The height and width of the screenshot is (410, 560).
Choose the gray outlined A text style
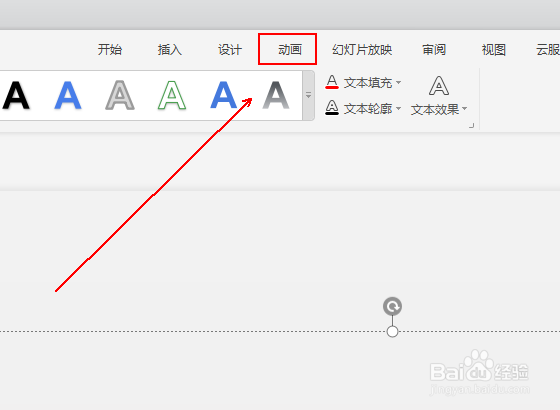(x=120, y=95)
